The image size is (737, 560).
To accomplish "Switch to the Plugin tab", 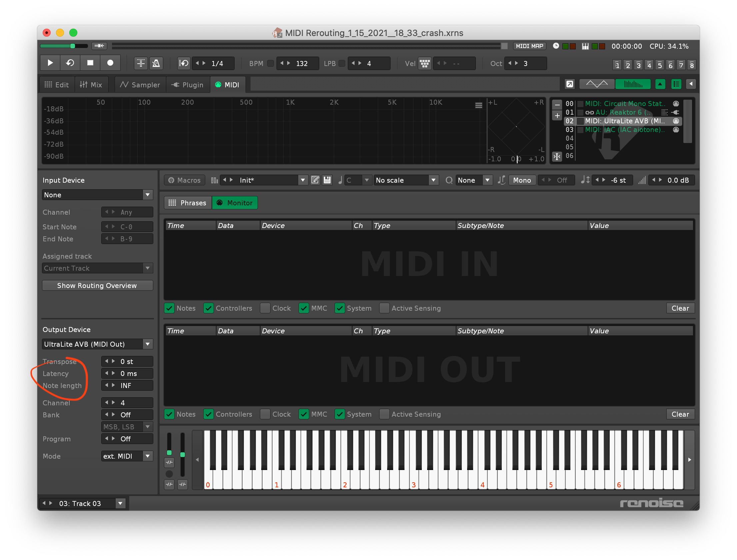I will (x=188, y=85).
